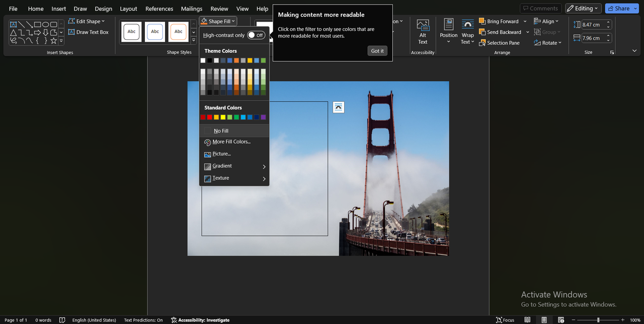Open the Wrap Text dropdown
The width and height of the screenshot is (644, 324).
(468, 32)
